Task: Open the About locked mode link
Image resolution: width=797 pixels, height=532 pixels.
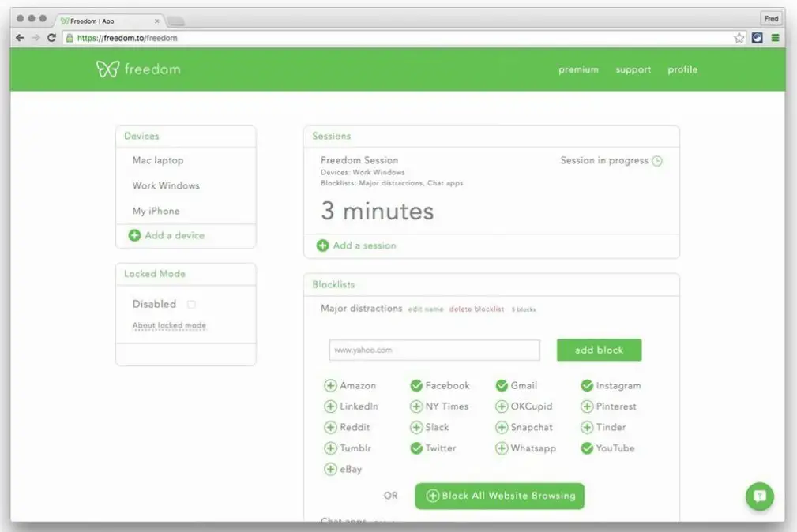Action: click(169, 325)
